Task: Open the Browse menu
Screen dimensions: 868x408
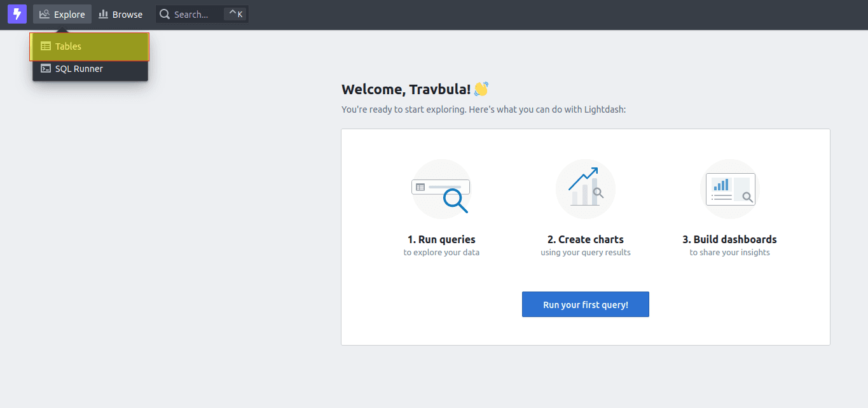Action: click(121, 14)
